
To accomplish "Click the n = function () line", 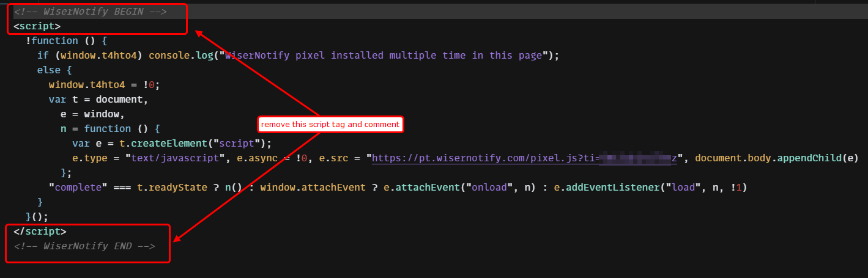I will point(110,129).
